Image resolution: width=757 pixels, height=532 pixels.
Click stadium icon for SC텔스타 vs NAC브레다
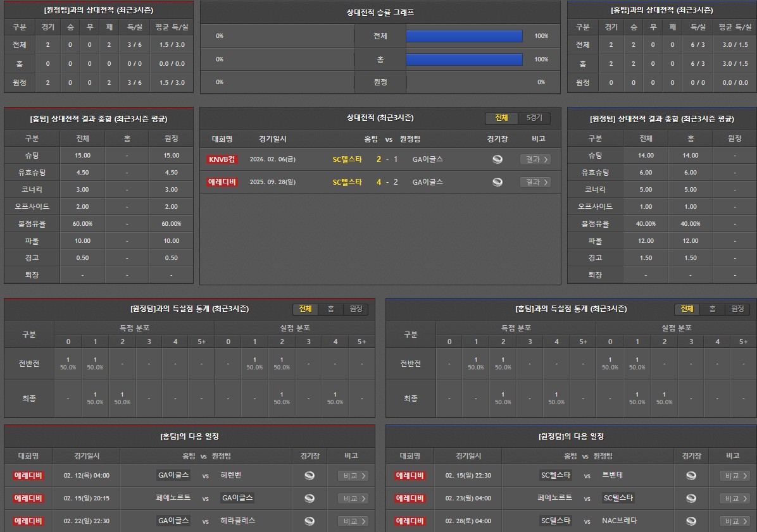click(x=691, y=521)
